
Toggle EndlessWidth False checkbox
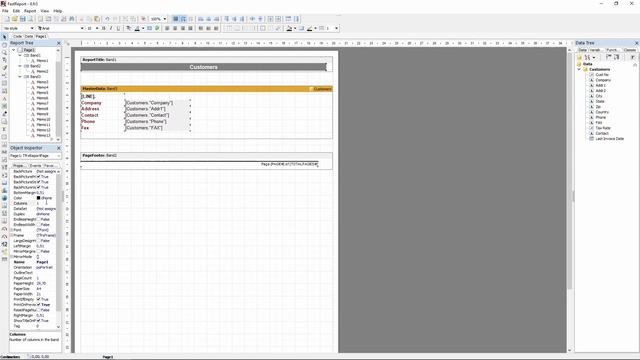click(38, 224)
